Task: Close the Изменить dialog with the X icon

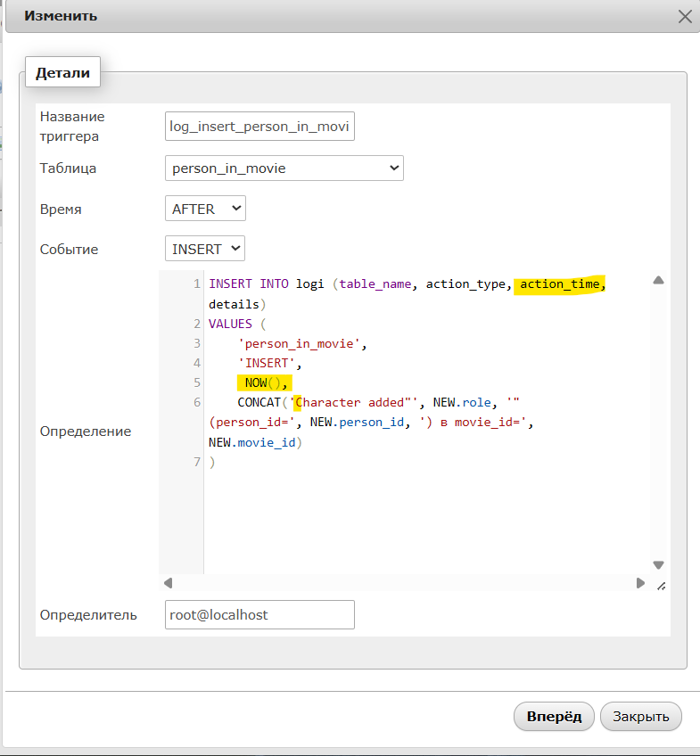Action: (x=685, y=16)
